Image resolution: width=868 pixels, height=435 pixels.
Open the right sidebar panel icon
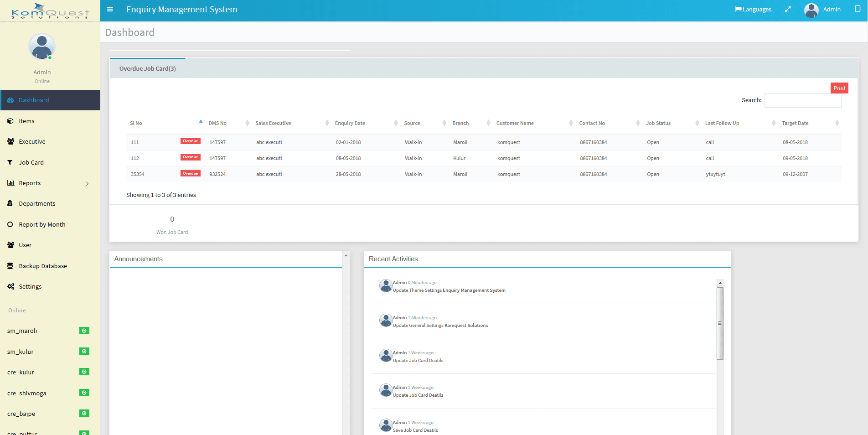click(x=858, y=9)
